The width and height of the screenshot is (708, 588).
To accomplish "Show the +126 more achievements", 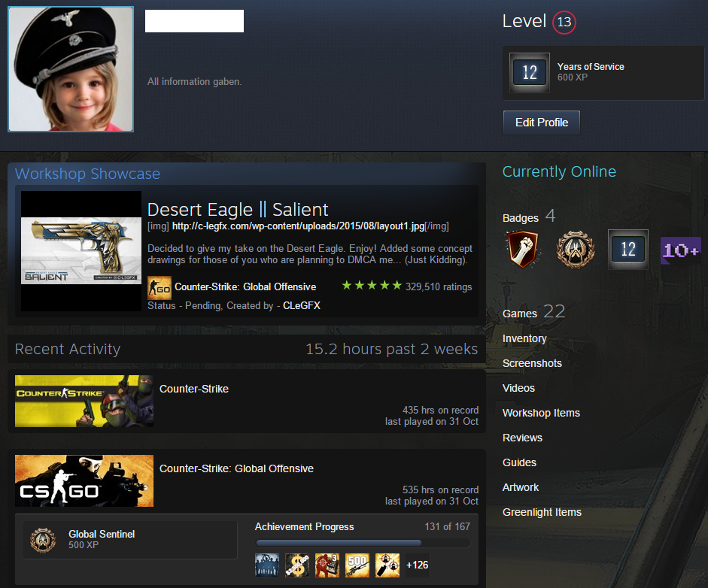I will coord(418,565).
